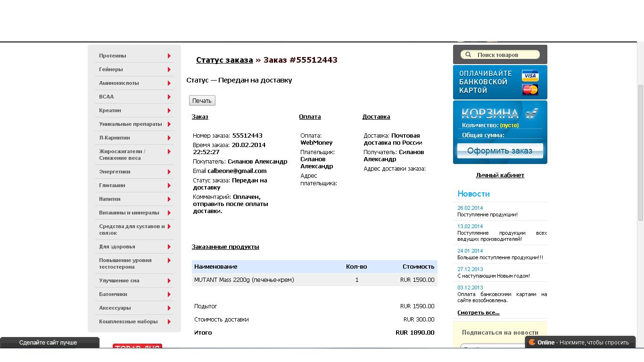Click the Печать button
Viewport: 644px width, 362px height.
202,100
